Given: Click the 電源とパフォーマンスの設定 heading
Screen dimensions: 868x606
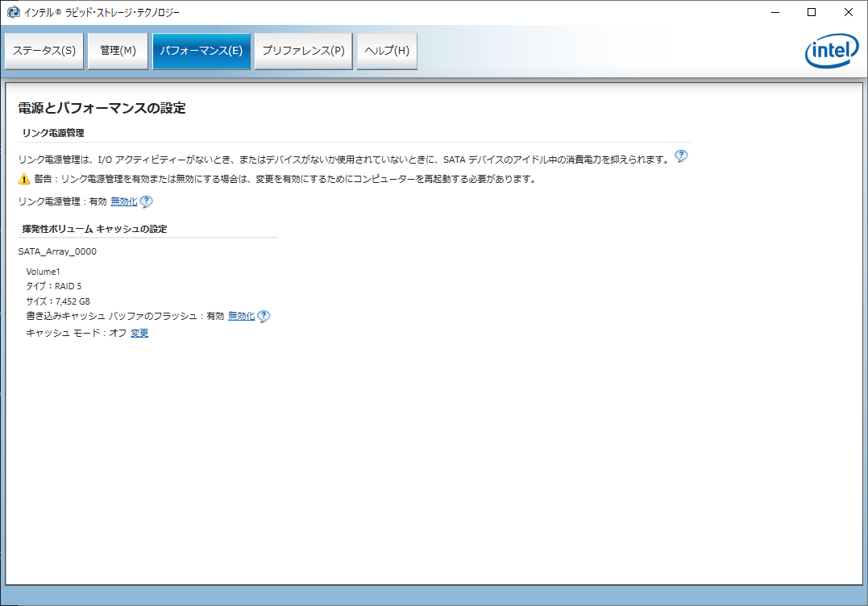Looking at the screenshot, I should [x=102, y=108].
